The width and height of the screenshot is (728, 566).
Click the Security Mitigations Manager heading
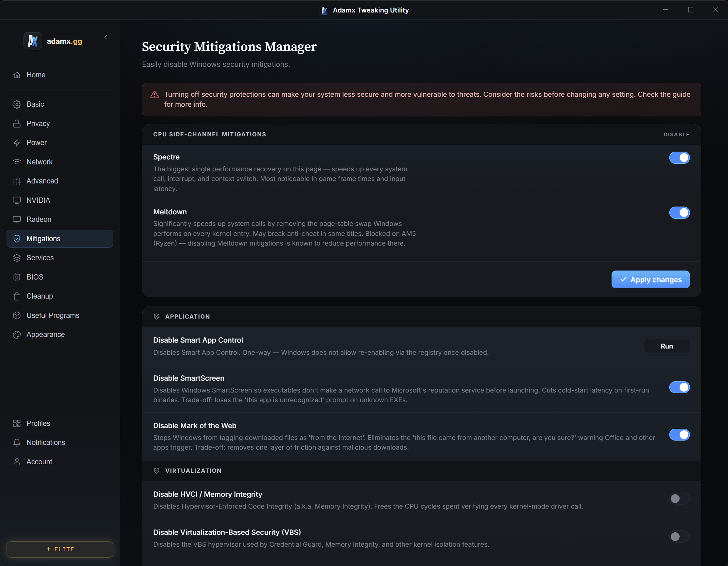click(229, 46)
